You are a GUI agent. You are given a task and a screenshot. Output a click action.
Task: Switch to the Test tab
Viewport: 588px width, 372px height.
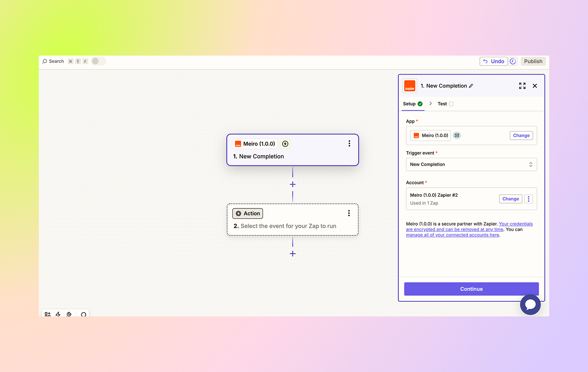point(445,104)
